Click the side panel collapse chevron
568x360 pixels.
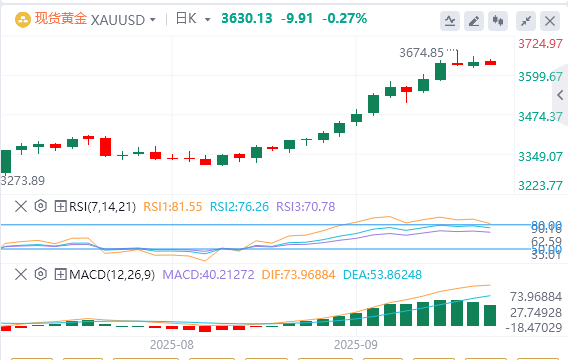560,95
